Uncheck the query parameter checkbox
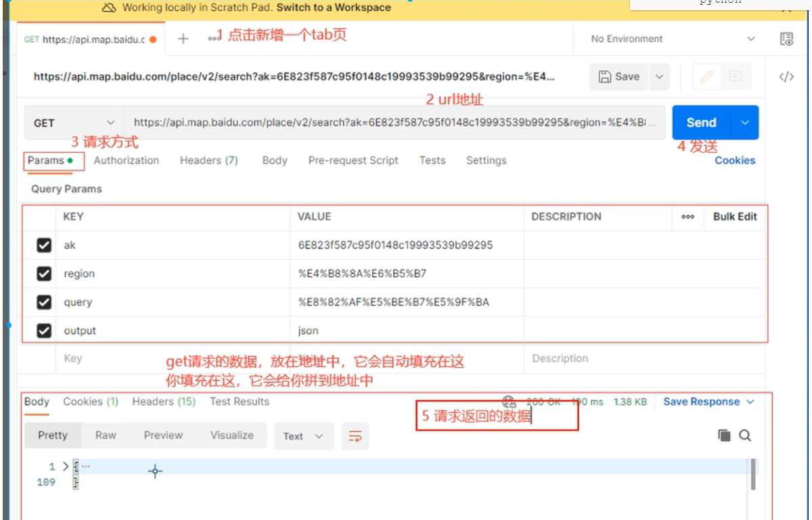 coord(44,302)
